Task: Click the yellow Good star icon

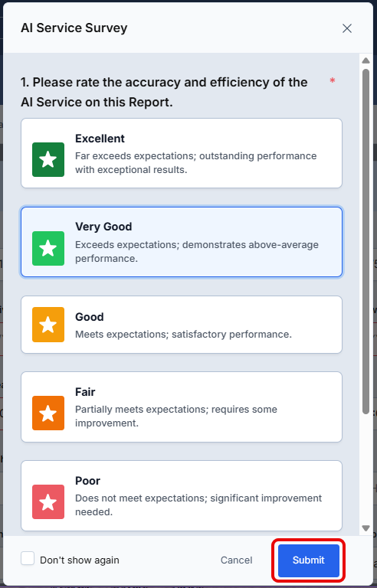Action: [x=48, y=325]
